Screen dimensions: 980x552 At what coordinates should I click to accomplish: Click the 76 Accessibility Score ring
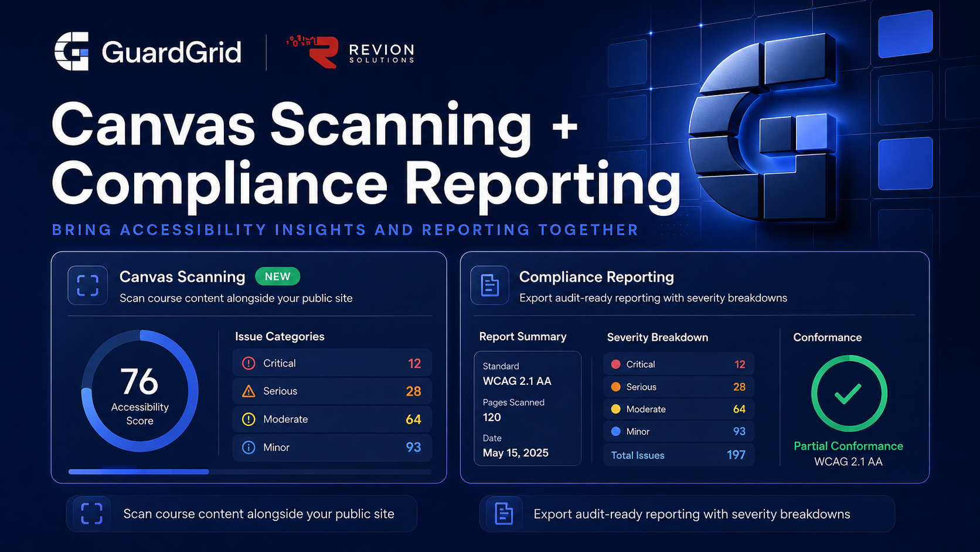pyautogui.click(x=140, y=391)
